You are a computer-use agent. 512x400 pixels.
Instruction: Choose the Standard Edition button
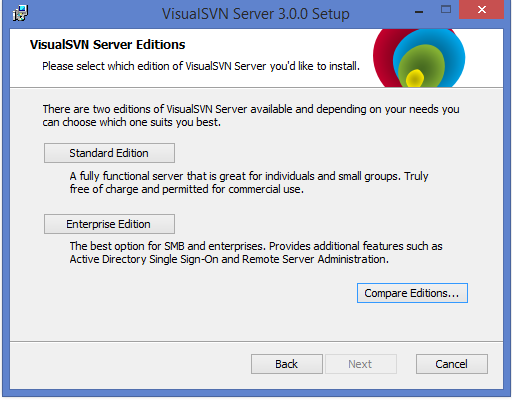click(109, 153)
